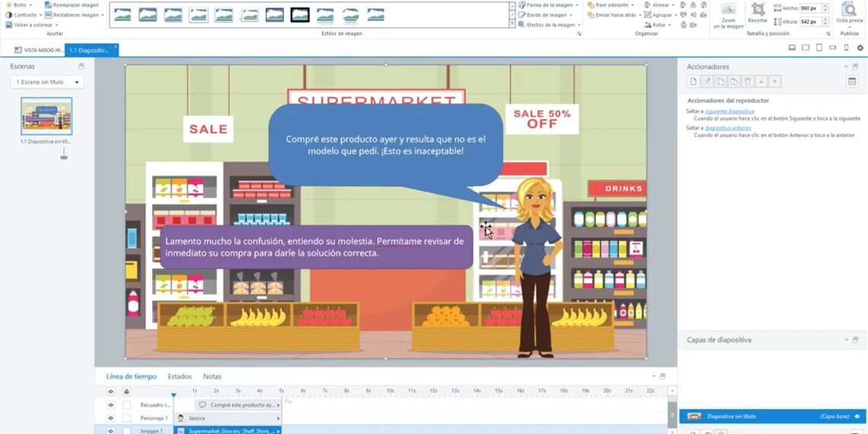The image size is (868, 434).
Task: Open the Agrupar dropdown
Action: [660, 15]
